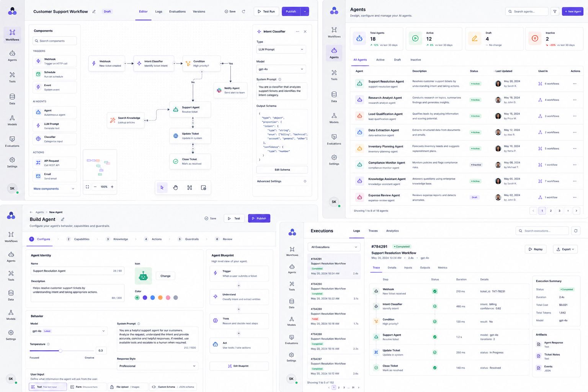Select the pointer tool in workflow canvas toolbar

pyautogui.click(x=162, y=188)
